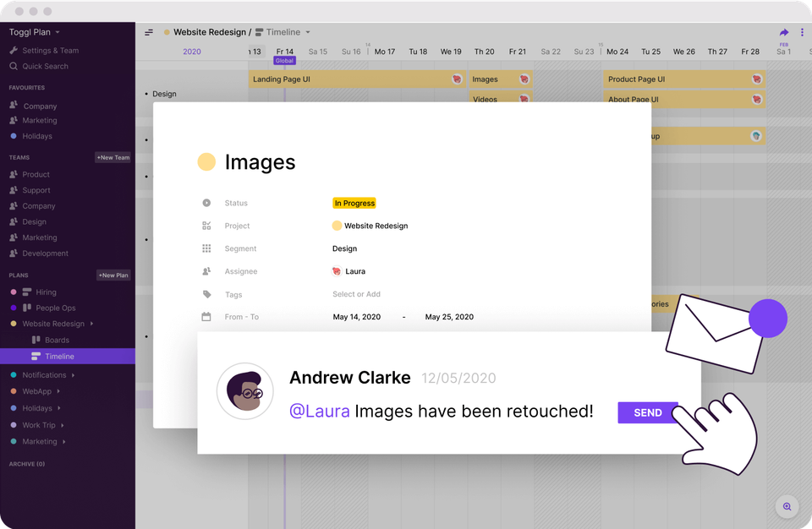Click +New Team in the Teams section
This screenshot has height=529, width=812.
coord(113,157)
